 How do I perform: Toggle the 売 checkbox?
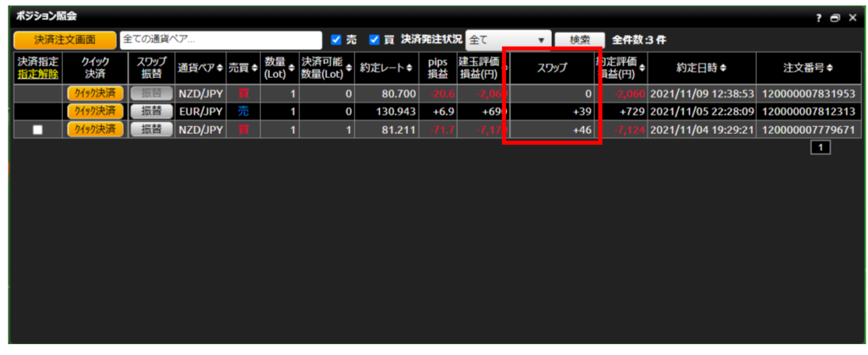click(x=336, y=40)
